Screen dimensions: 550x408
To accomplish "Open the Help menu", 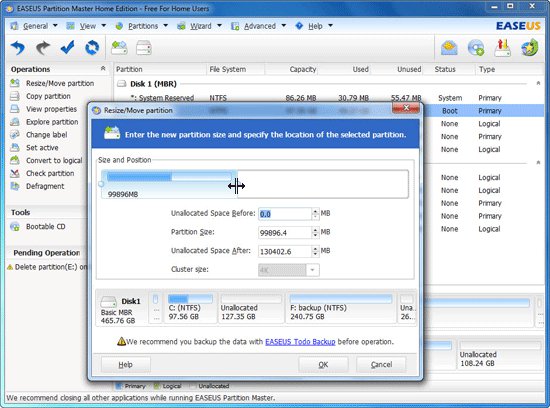I will (x=314, y=26).
